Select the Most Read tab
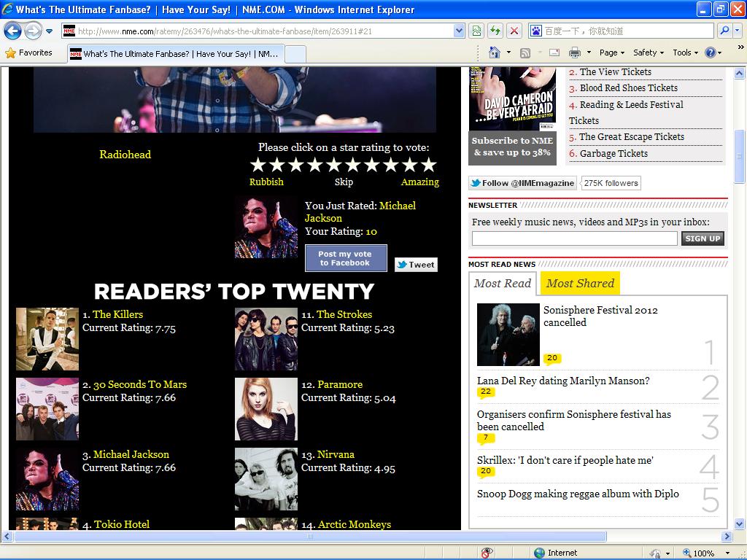Image resolution: width=747 pixels, height=560 pixels. pos(503,284)
